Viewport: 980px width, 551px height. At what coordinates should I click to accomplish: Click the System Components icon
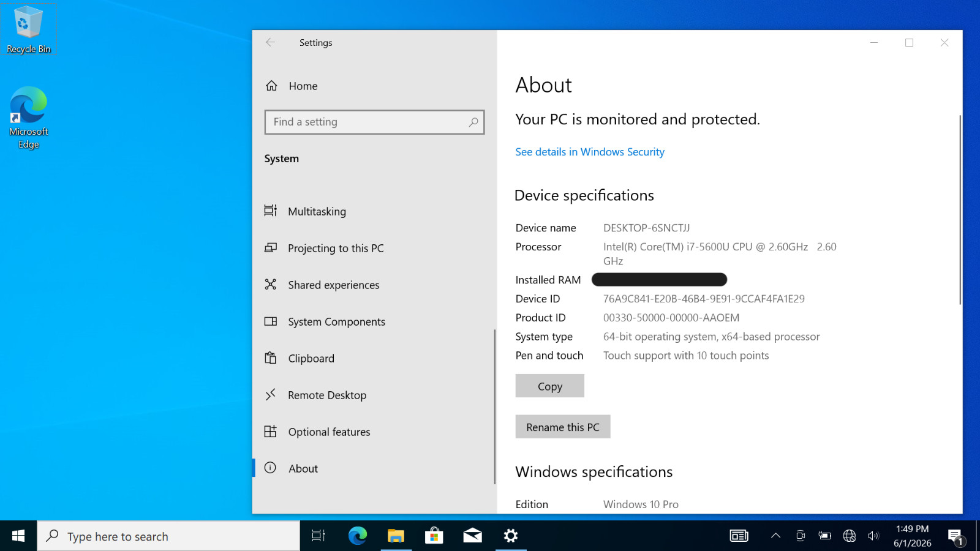click(x=270, y=321)
